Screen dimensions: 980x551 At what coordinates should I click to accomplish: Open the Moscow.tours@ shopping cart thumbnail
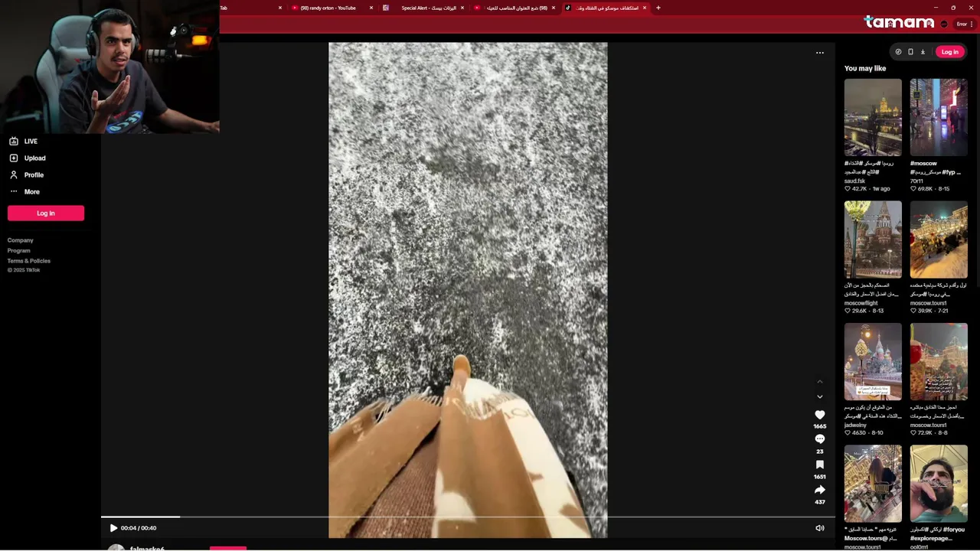click(873, 484)
